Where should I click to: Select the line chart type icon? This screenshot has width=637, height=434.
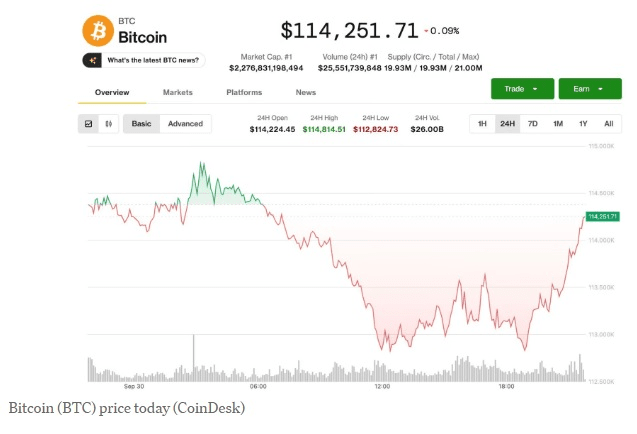tap(88, 124)
